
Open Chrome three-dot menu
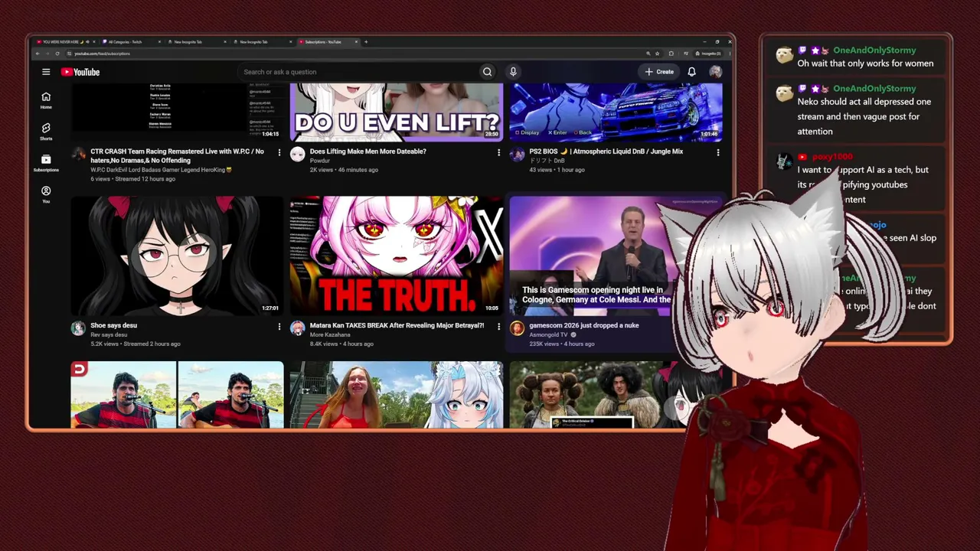pos(728,54)
